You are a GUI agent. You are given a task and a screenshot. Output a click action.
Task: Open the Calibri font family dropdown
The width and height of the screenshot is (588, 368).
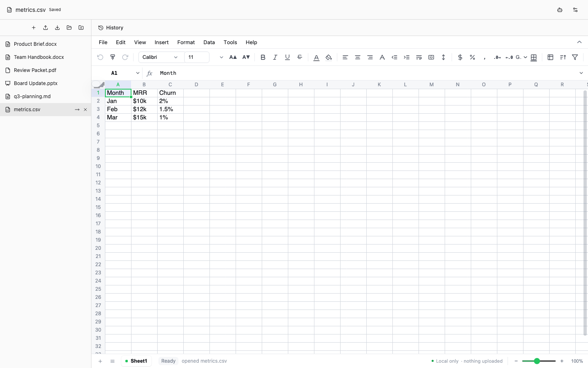pos(160,57)
